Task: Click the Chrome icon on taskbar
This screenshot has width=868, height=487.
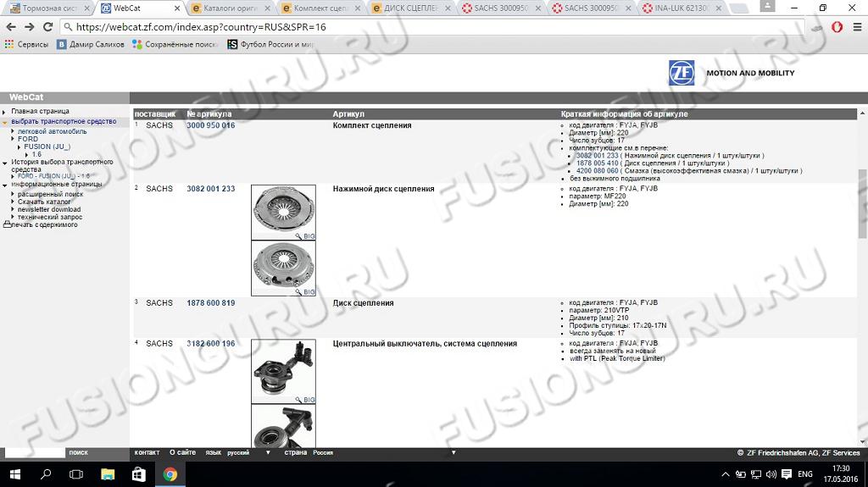Action: (x=170, y=474)
